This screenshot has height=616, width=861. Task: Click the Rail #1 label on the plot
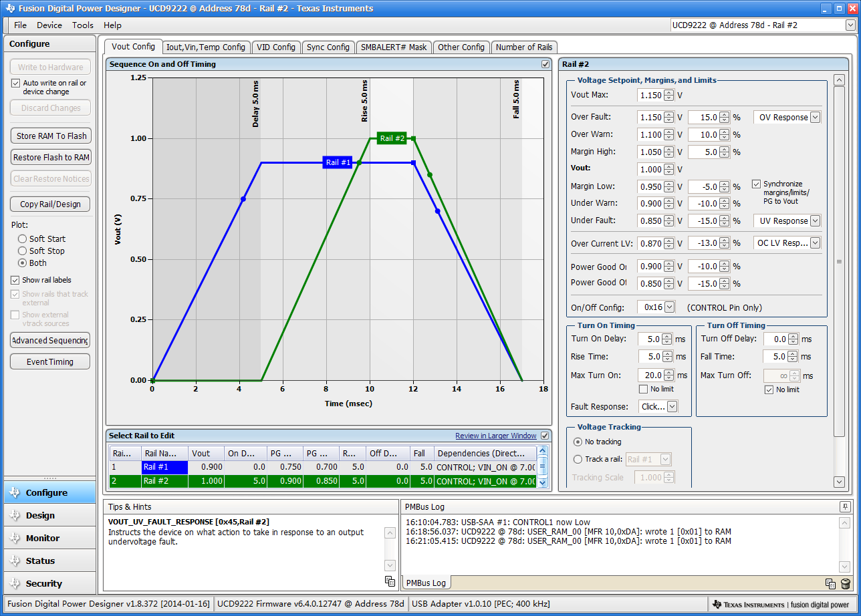338,162
